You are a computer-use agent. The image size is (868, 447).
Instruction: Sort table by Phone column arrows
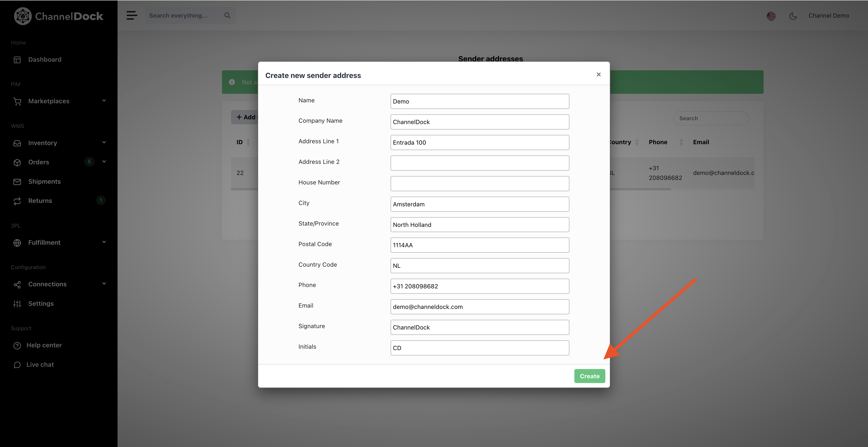coord(681,142)
